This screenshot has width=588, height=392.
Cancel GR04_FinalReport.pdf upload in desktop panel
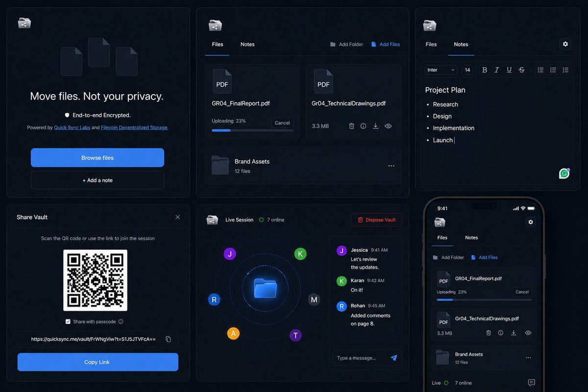tap(282, 122)
